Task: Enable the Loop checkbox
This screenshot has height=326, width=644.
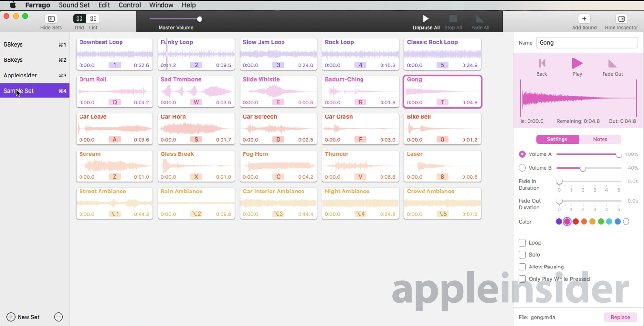Action: (522, 242)
